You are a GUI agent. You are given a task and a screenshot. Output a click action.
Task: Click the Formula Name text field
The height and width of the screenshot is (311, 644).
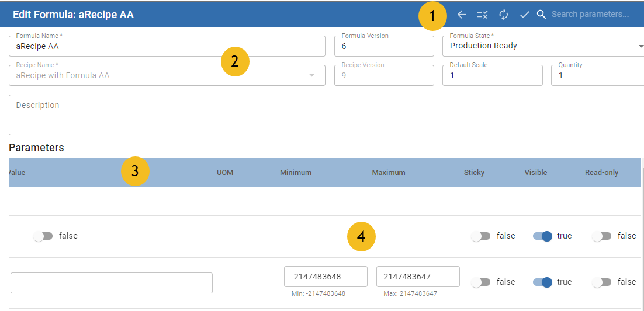pos(167,46)
